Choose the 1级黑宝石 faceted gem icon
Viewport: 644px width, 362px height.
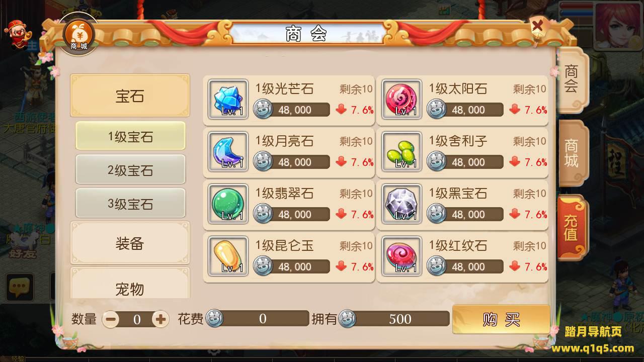pos(401,204)
